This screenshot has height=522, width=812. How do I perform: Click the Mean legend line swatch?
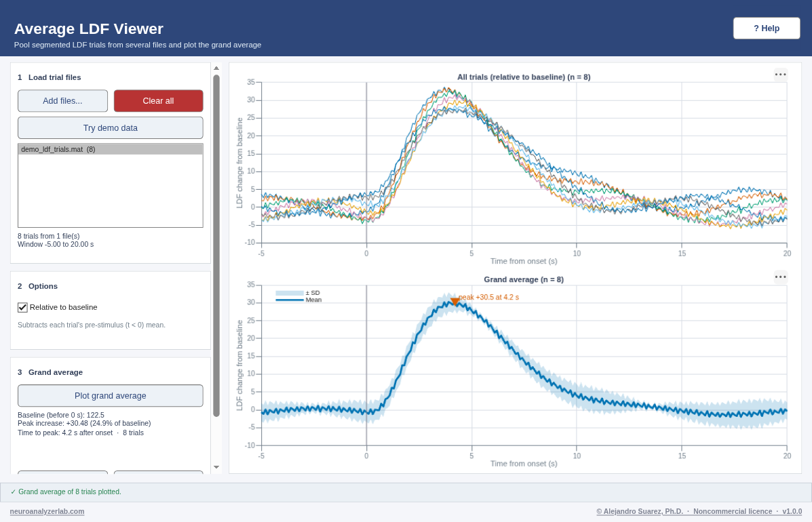coord(290,300)
